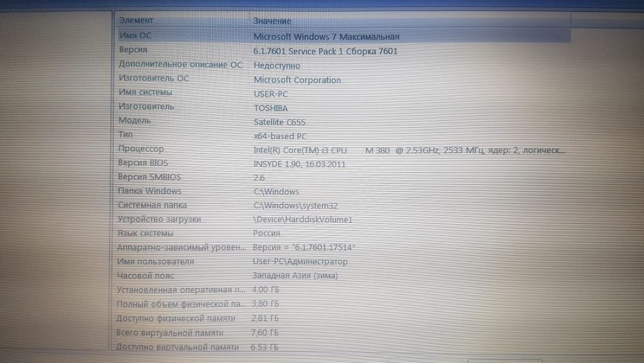Select the Изготовитель row label
The height and width of the screenshot is (363, 644).
click(x=147, y=106)
